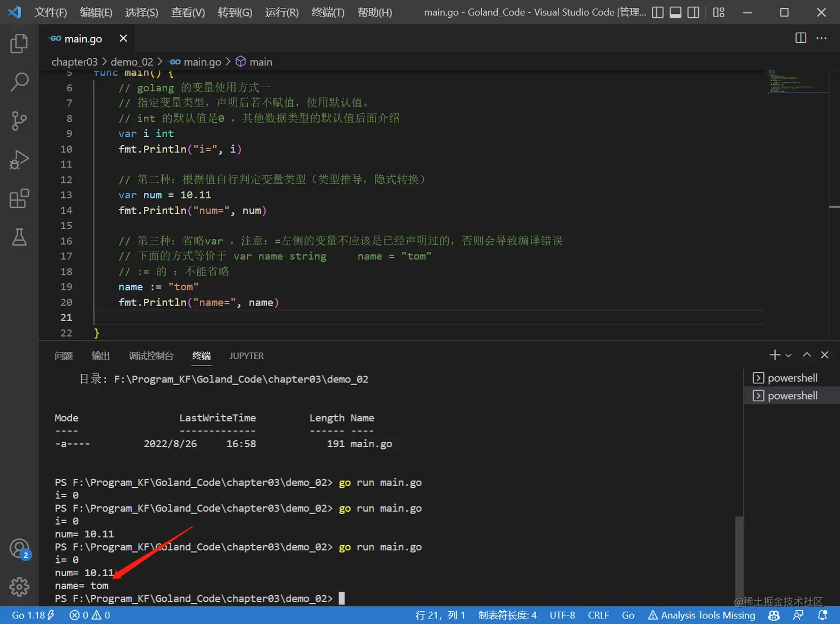Open the 转到(G) menu
This screenshot has height=624, width=840.
tap(235, 12)
